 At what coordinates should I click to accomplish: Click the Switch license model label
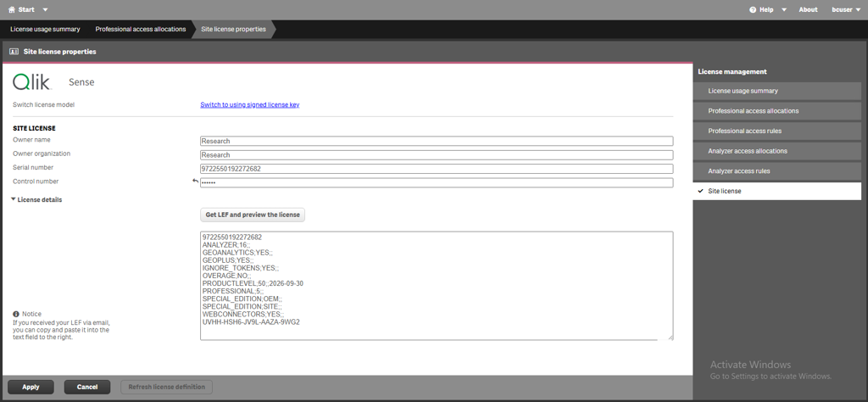[x=43, y=104]
